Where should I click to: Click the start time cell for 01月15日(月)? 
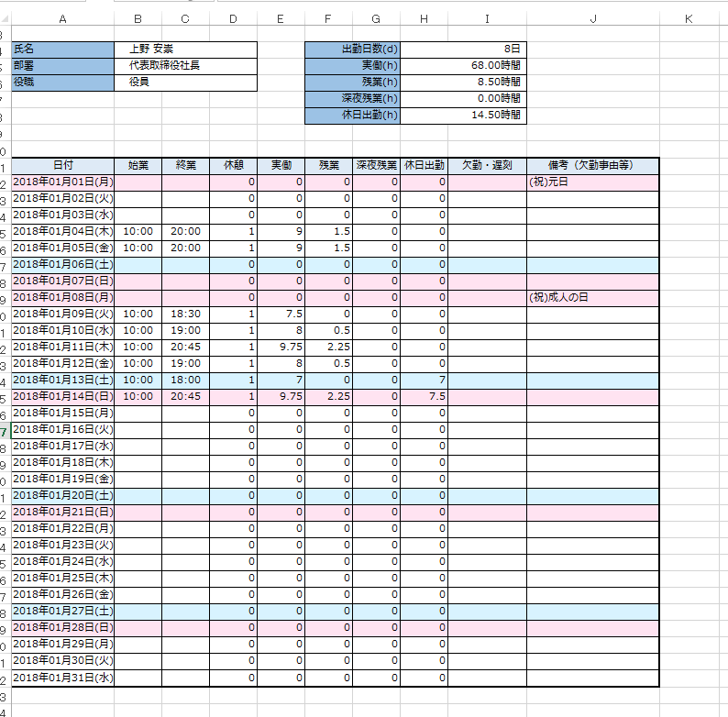138,414
